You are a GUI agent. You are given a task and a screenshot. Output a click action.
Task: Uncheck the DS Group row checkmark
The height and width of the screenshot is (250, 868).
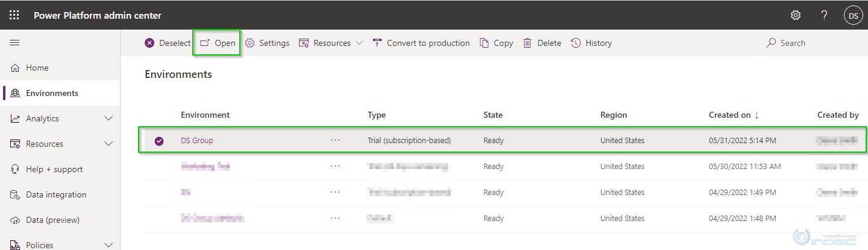click(159, 141)
